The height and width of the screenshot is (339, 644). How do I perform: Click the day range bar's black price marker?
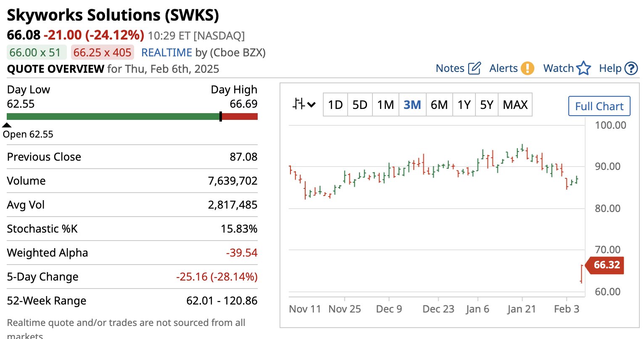click(x=221, y=117)
